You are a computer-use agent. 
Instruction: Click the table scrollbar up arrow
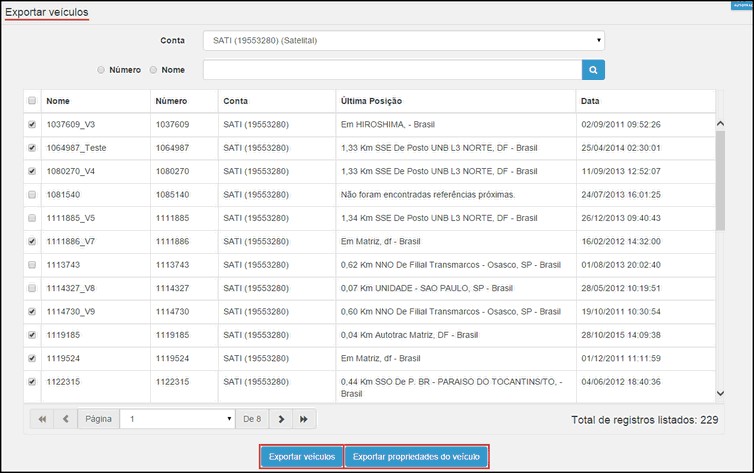click(720, 124)
